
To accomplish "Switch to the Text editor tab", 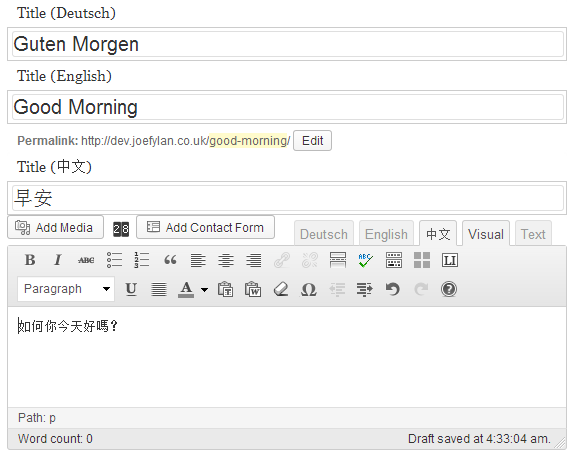I will (x=533, y=234).
